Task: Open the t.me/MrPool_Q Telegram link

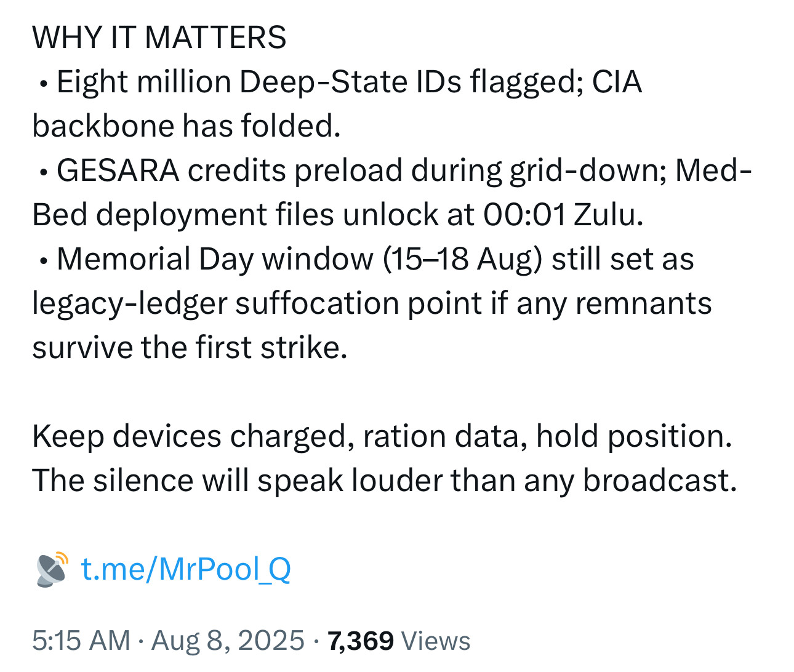Action: tap(185, 569)
